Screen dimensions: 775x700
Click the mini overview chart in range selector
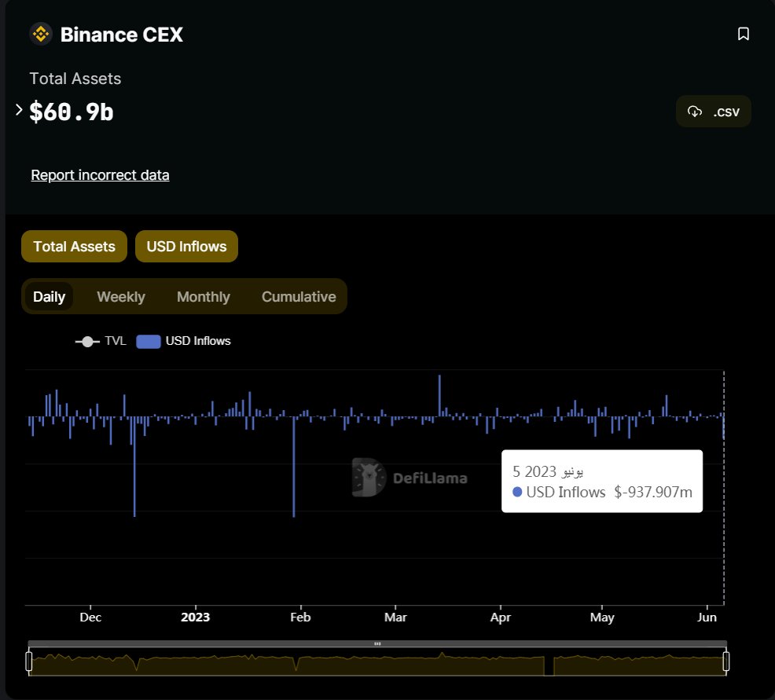[x=377, y=662]
